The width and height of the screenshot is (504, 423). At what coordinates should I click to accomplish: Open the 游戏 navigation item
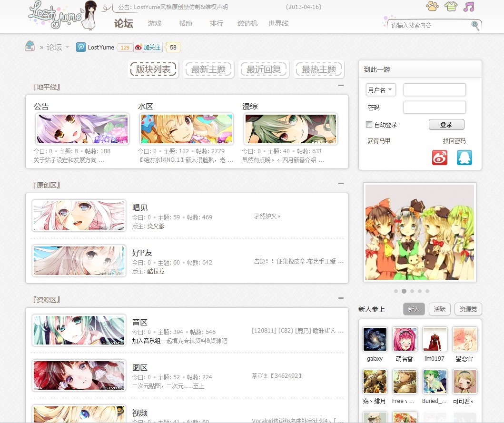pyautogui.click(x=155, y=23)
